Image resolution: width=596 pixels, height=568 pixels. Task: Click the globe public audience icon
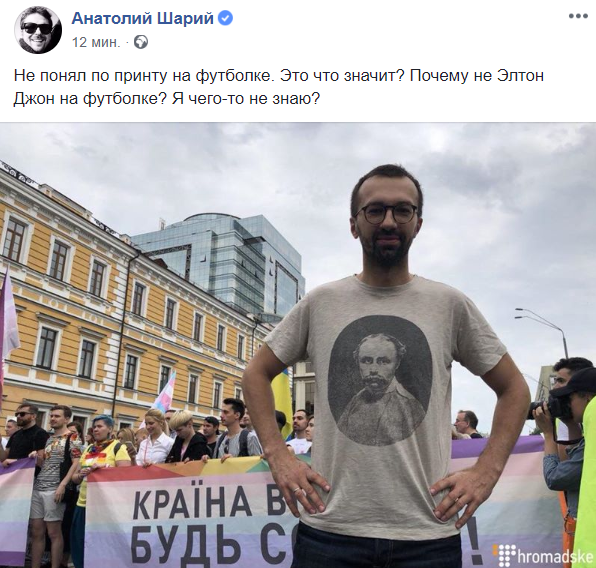[141, 42]
